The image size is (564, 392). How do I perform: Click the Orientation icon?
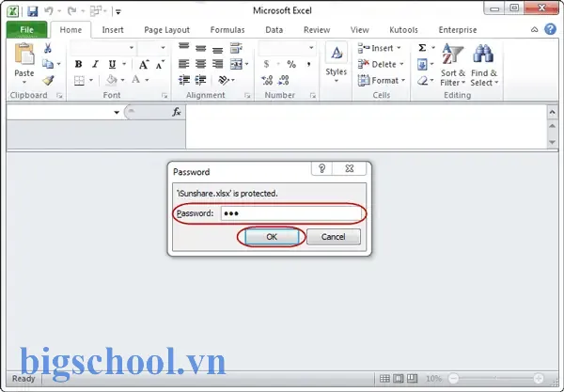(x=224, y=80)
